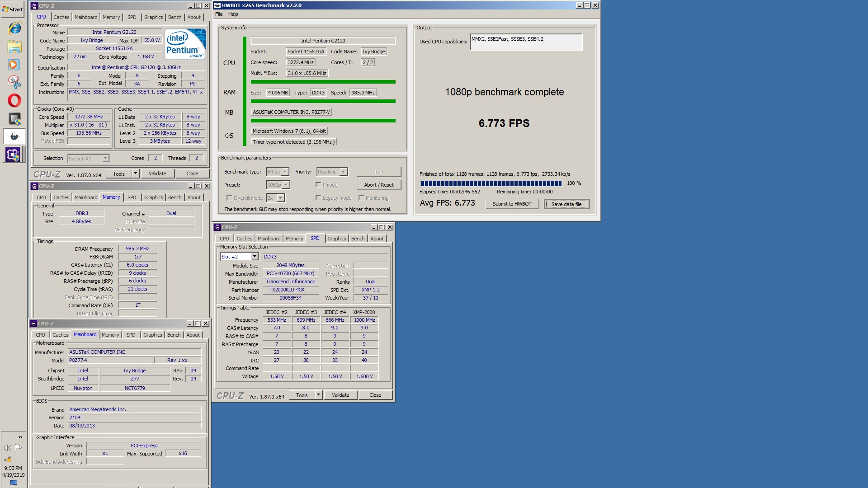This screenshot has width=868, height=488.
Task: Show hidden tray icons chevron
Action: tap(20, 437)
